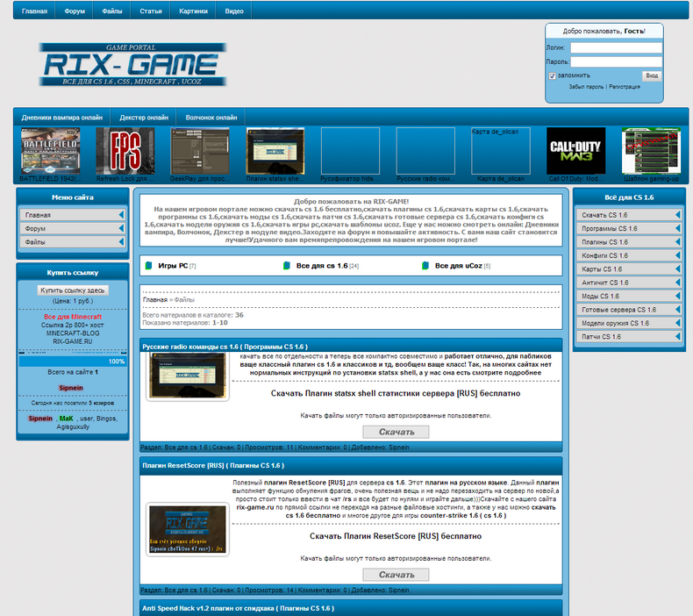Viewport: 693px width, 616px height.
Task: Open the Форум top navigation item
Action: 75,11
